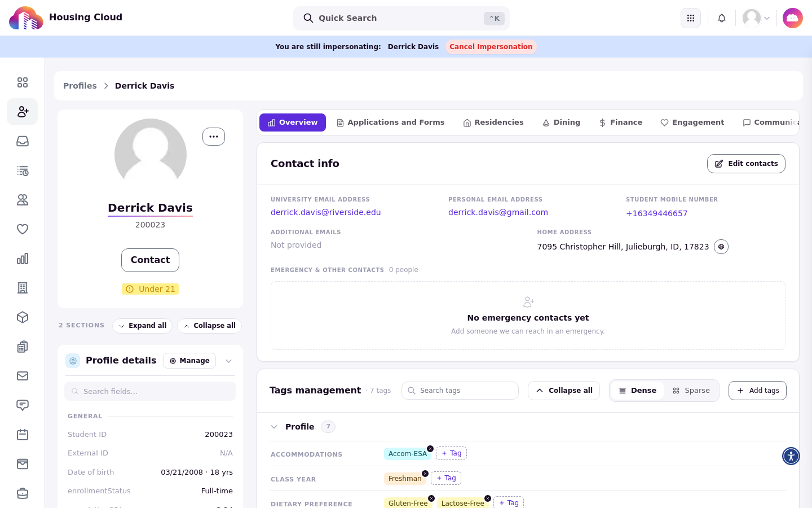
Task: Switch to Applications and Forms tab
Action: point(390,122)
